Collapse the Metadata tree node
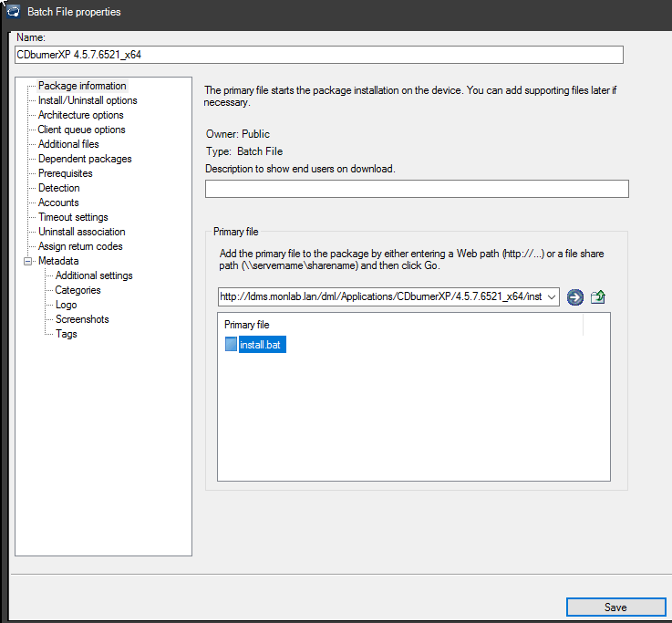This screenshot has width=672, height=623. 26,261
